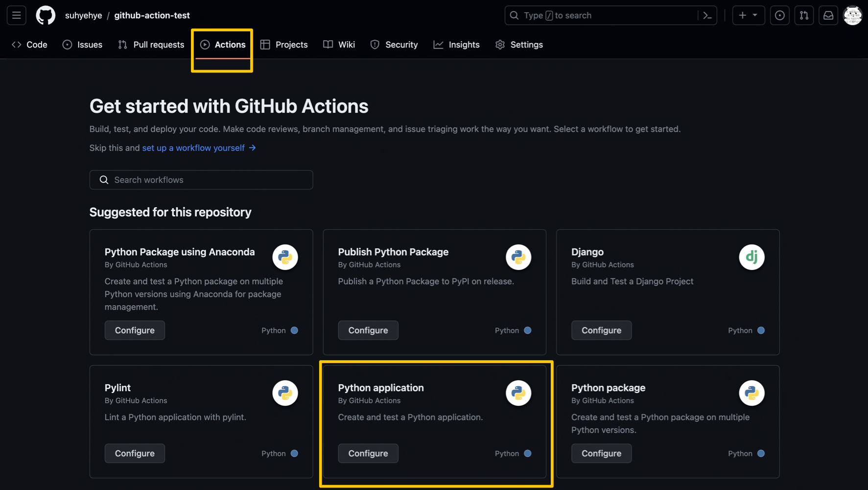Click the 'Publish Python Package' title
The width and height of the screenshot is (868, 490).
(x=393, y=252)
